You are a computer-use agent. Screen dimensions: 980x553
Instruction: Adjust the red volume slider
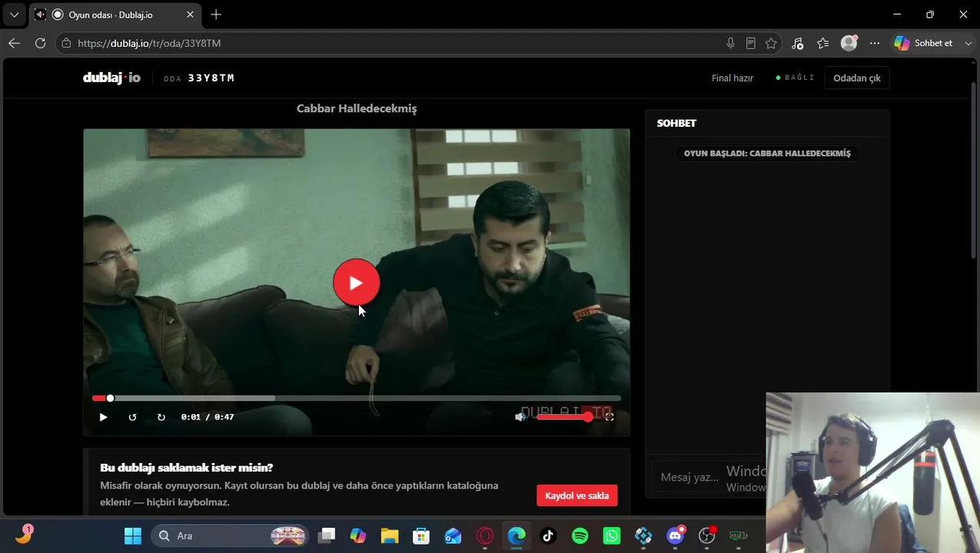click(x=565, y=416)
